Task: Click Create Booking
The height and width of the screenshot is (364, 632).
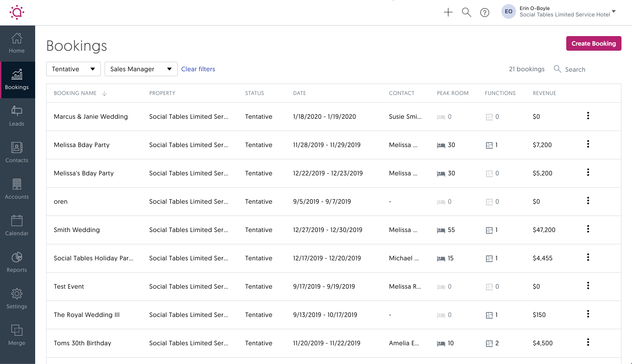Action: (594, 43)
